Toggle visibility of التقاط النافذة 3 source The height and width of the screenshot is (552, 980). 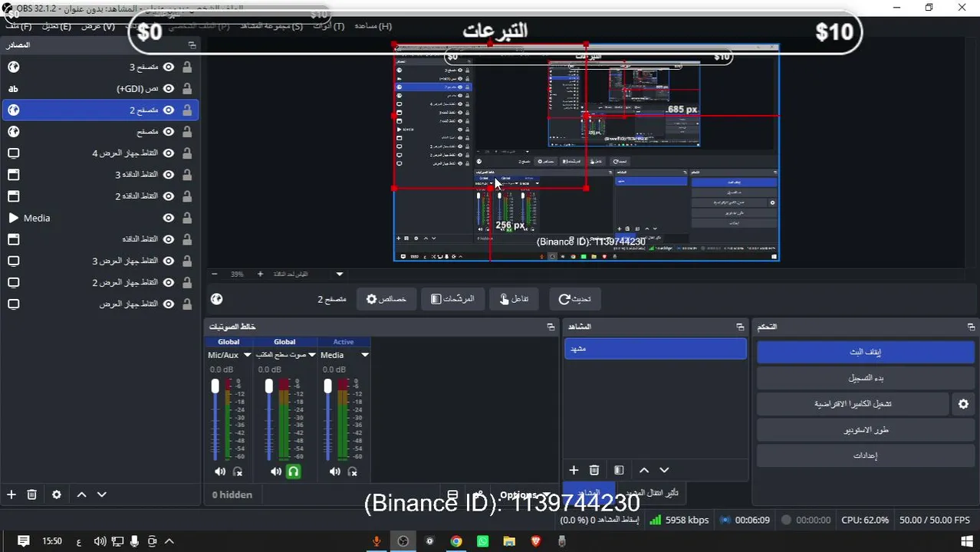(x=169, y=174)
